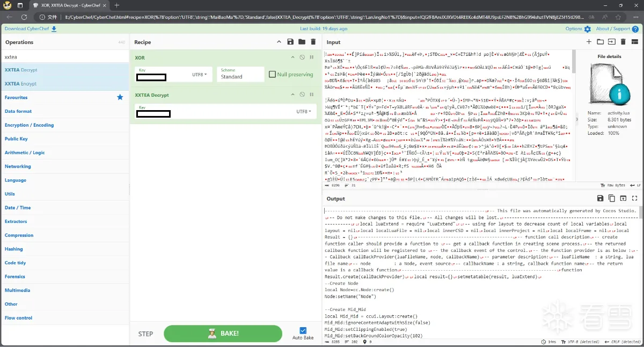Expand the Extractors category
This screenshot has height=347, width=644.
tap(64, 221)
